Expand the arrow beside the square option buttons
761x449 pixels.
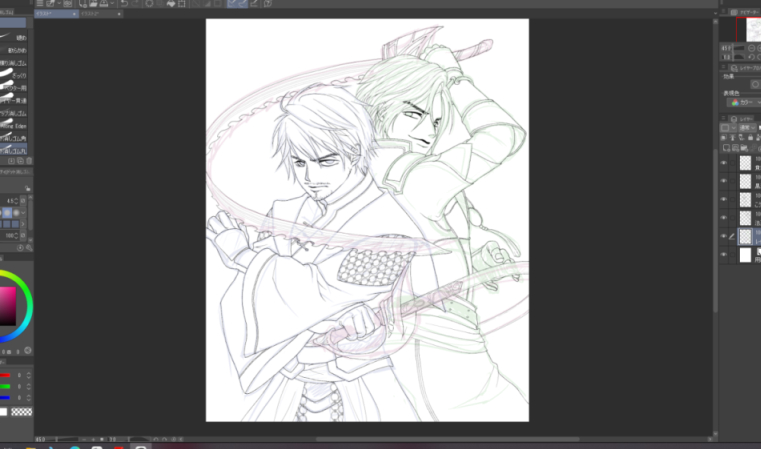[x=23, y=224]
